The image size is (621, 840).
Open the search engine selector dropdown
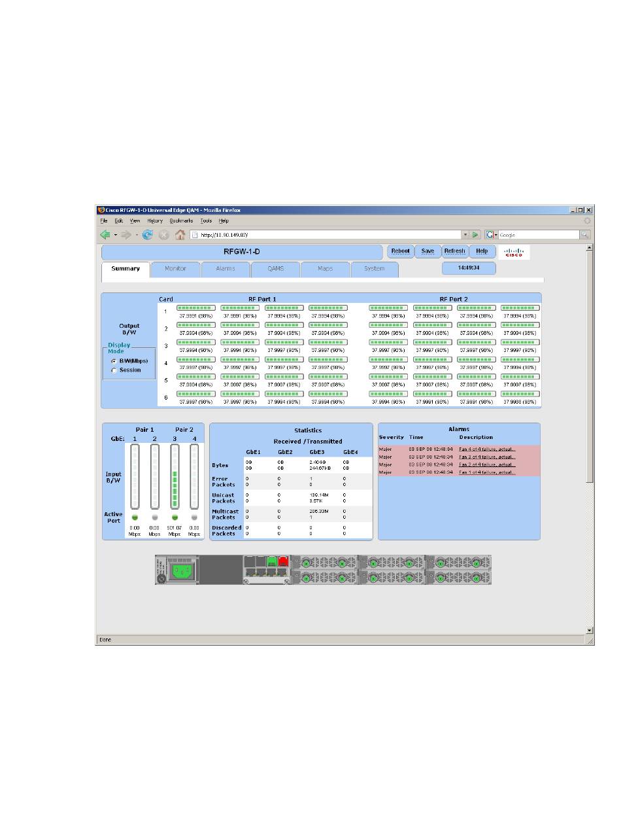(x=490, y=235)
